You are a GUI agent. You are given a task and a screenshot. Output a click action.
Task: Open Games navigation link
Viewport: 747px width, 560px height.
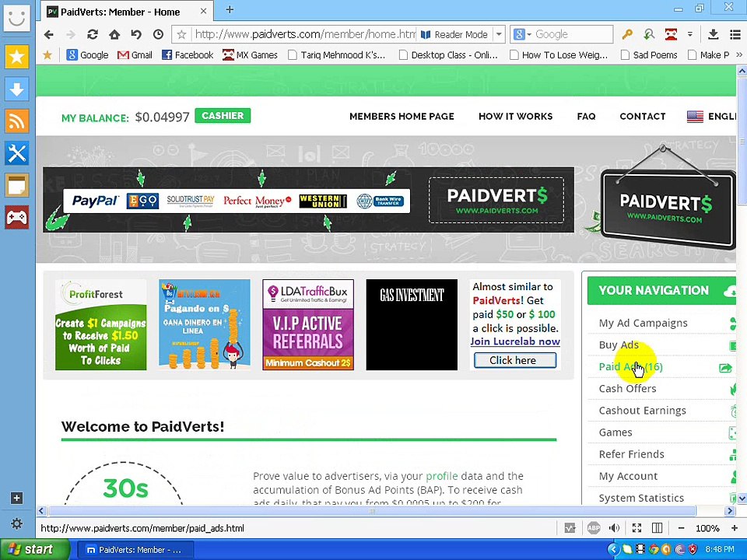tap(615, 432)
